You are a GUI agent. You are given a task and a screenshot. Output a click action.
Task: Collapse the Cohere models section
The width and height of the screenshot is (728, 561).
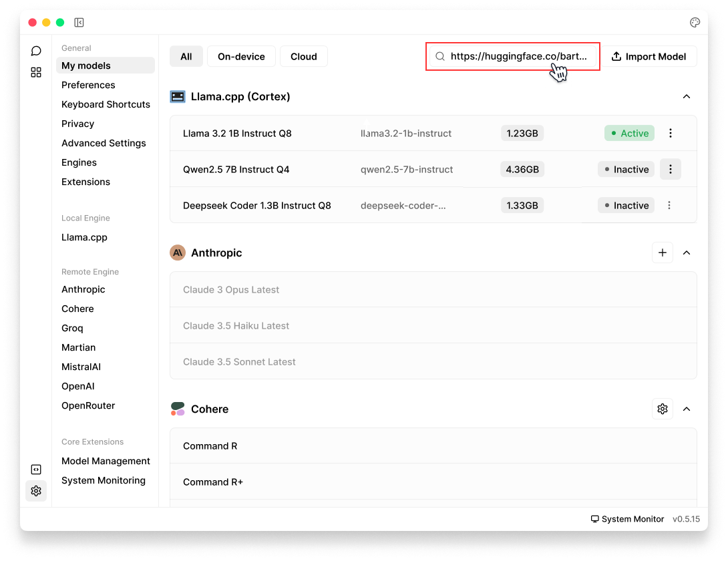[x=686, y=409]
